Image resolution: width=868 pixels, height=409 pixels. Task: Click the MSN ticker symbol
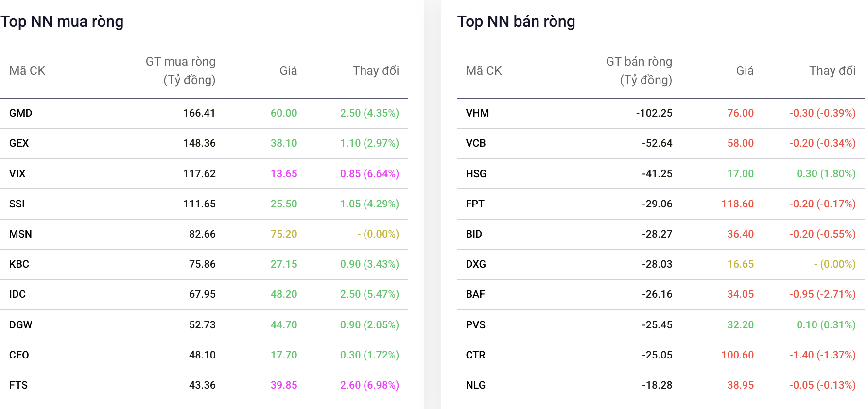(x=20, y=234)
